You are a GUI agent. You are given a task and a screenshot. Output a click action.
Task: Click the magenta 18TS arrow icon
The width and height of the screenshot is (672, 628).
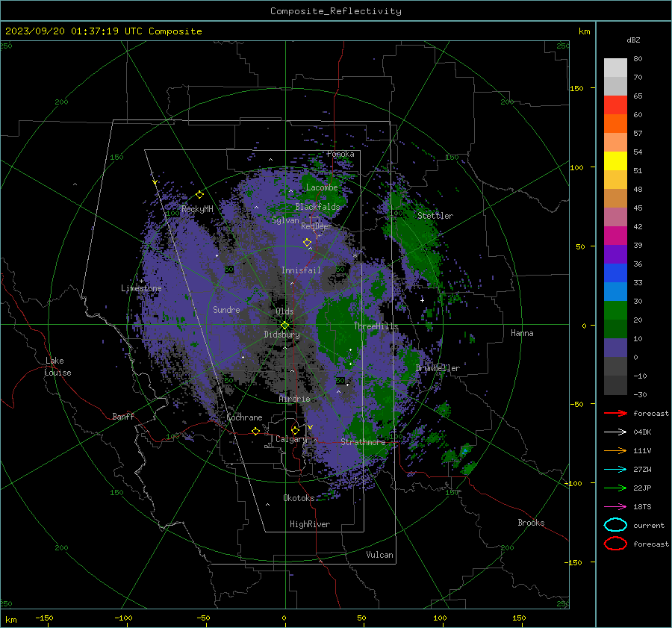tap(615, 507)
